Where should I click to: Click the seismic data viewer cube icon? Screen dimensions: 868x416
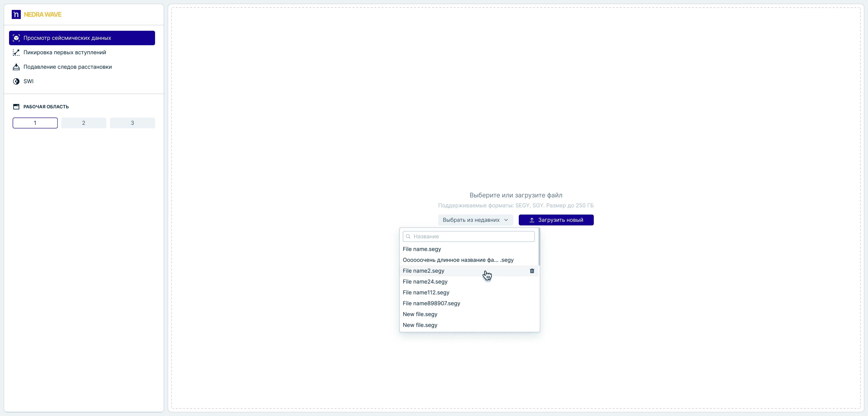16,38
